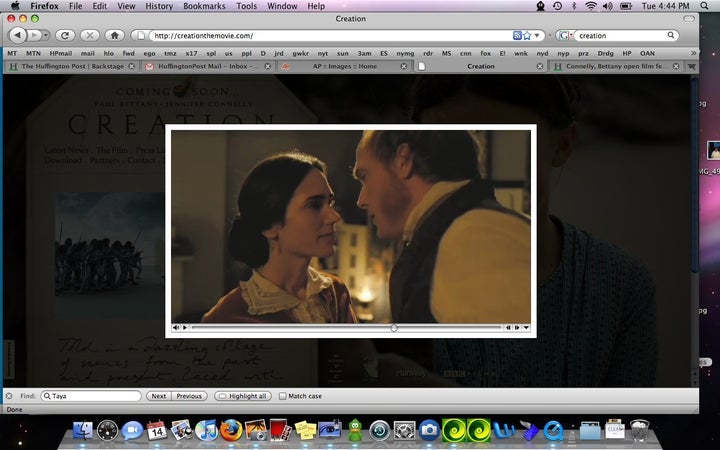Subscribe via the RSS feed icon in address bar
Image resolution: width=720 pixels, height=450 pixels.
(517, 35)
